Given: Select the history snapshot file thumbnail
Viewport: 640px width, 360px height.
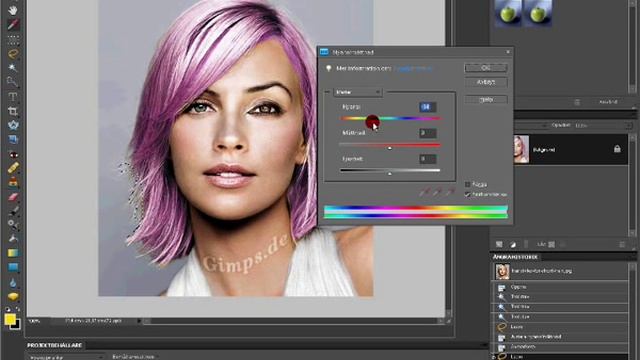Looking at the screenshot, I should click(x=502, y=271).
